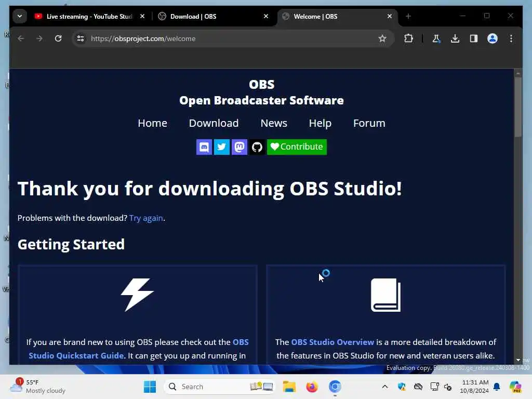Close the Download | OBS tab
The width and height of the screenshot is (532, 399).
(x=266, y=16)
